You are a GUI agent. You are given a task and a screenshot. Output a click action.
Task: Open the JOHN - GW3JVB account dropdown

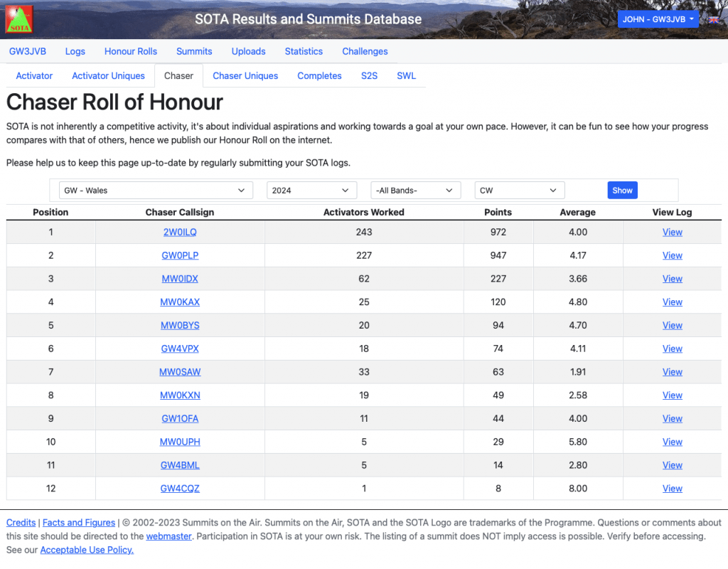pyautogui.click(x=658, y=19)
